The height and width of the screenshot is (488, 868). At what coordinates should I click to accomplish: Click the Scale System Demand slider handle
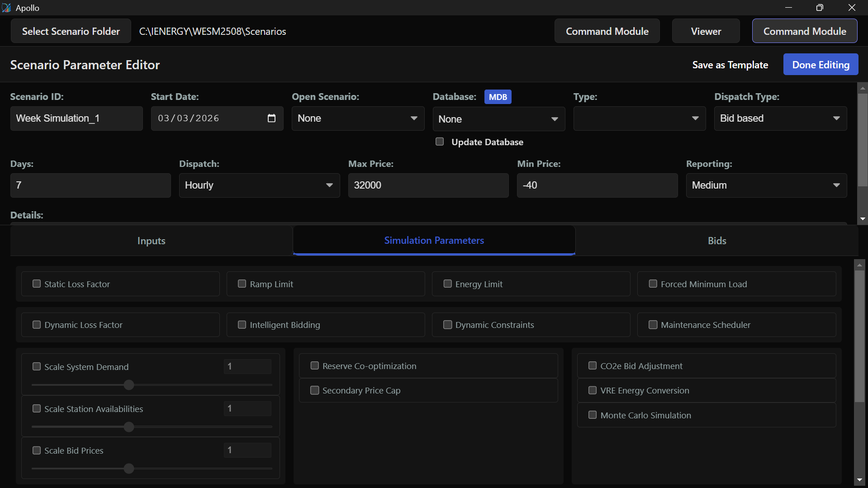pyautogui.click(x=129, y=385)
